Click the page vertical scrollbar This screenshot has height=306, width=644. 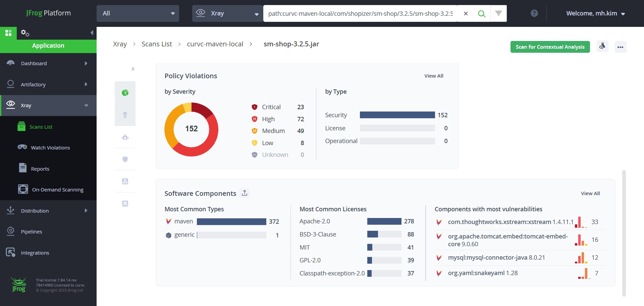624,233
